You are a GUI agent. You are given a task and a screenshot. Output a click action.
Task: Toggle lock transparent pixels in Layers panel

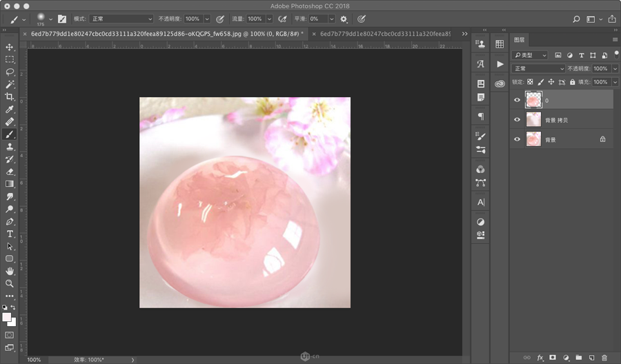point(530,82)
